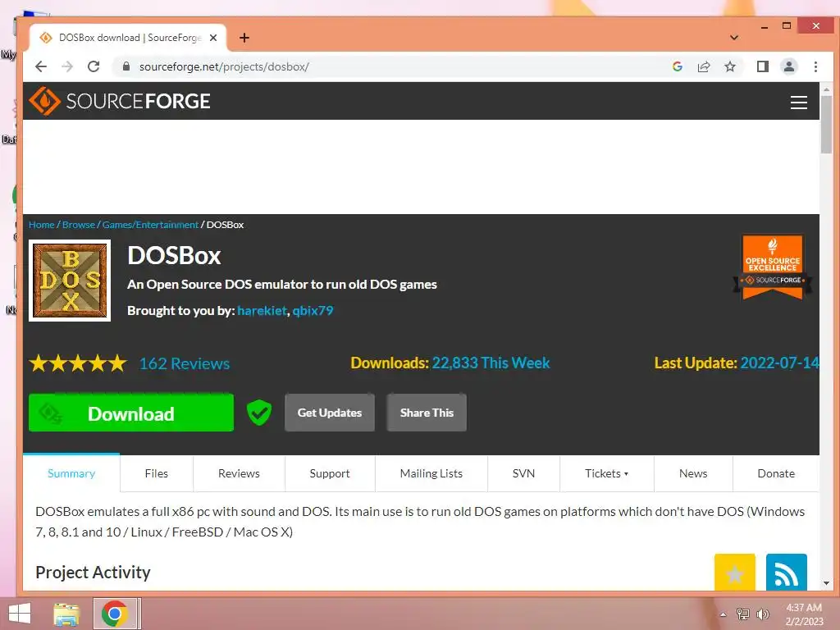Image resolution: width=840 pixels, height=630 pixels.
Task: Open the Windows Start button
Action: point(20,614)
